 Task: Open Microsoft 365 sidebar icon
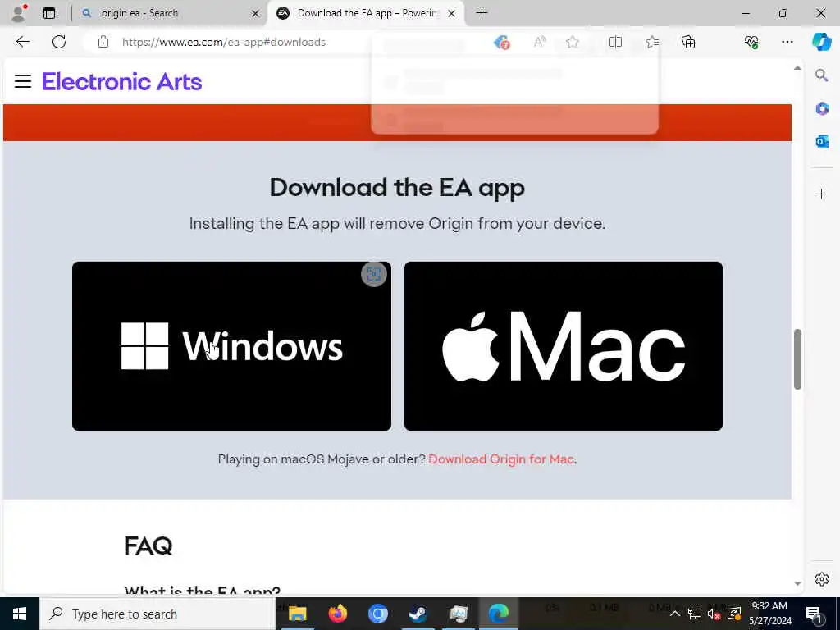(x=822, y=108)
